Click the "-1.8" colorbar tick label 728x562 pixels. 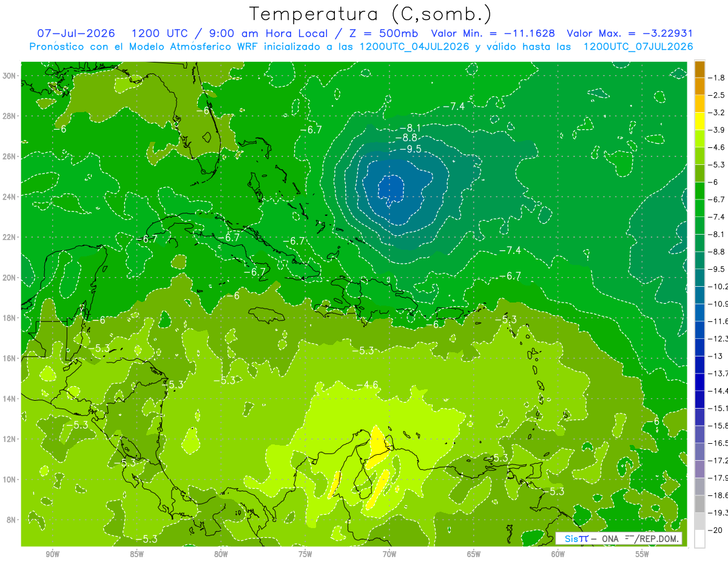718,78
